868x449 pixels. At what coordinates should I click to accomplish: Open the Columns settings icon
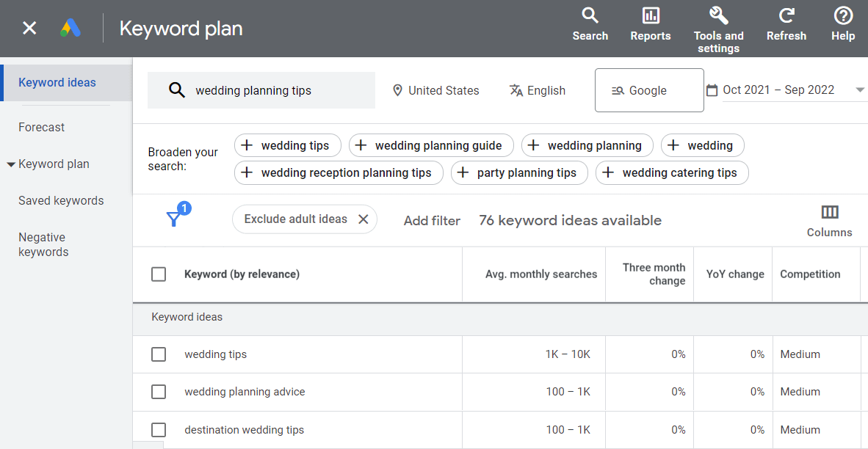[x=829, y=213]
